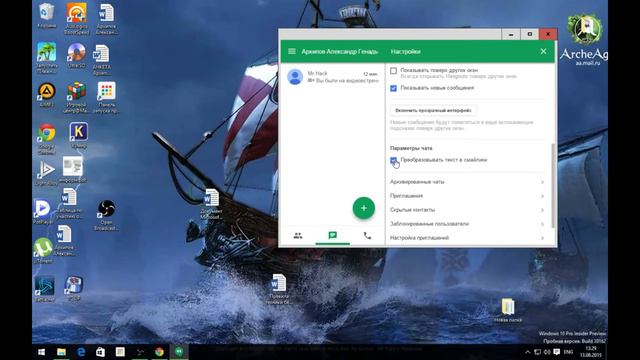
Task: Open File Explorer from taskbar
Action: (x=61, y=352)
